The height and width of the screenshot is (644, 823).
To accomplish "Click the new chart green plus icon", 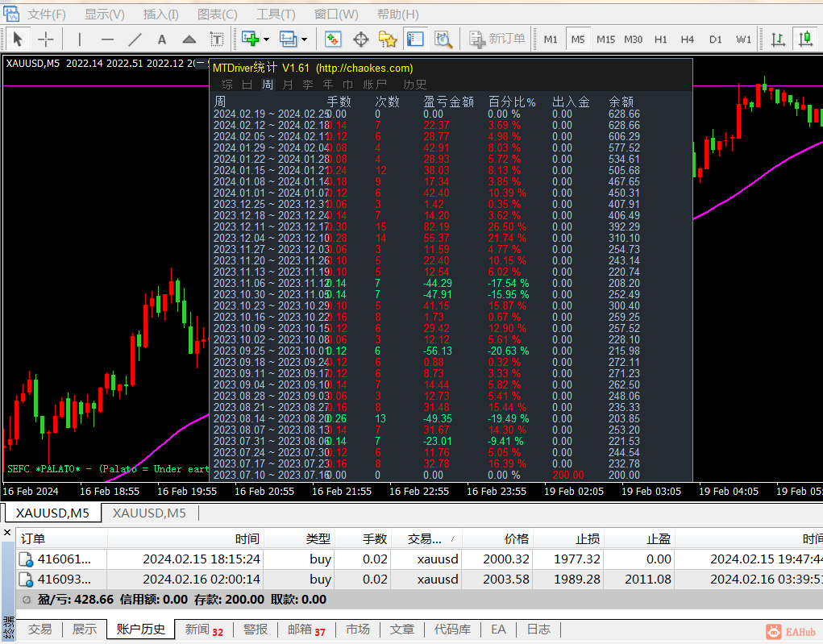I will [x=251, y=39].
